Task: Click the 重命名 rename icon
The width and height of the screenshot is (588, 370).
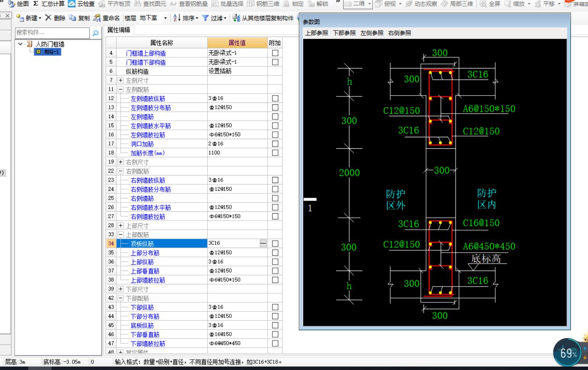Action: tap(97, 18)
